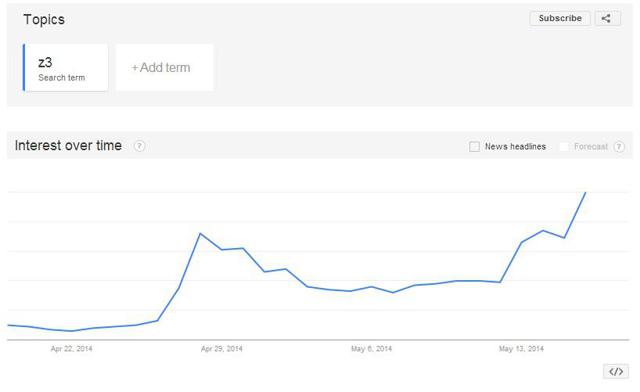640x392 pixels.
Task: Toggle the Forecast checkbox
Action: (x=563, y=147)
